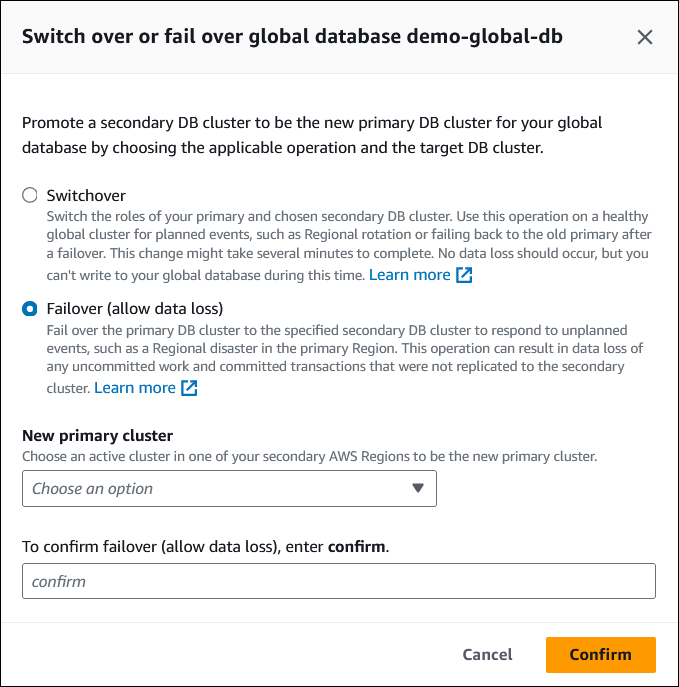Open the Switchover Learn more link
Image resolution: width=679 pixels, height=687 pixels.
click(x=409, y=274)
